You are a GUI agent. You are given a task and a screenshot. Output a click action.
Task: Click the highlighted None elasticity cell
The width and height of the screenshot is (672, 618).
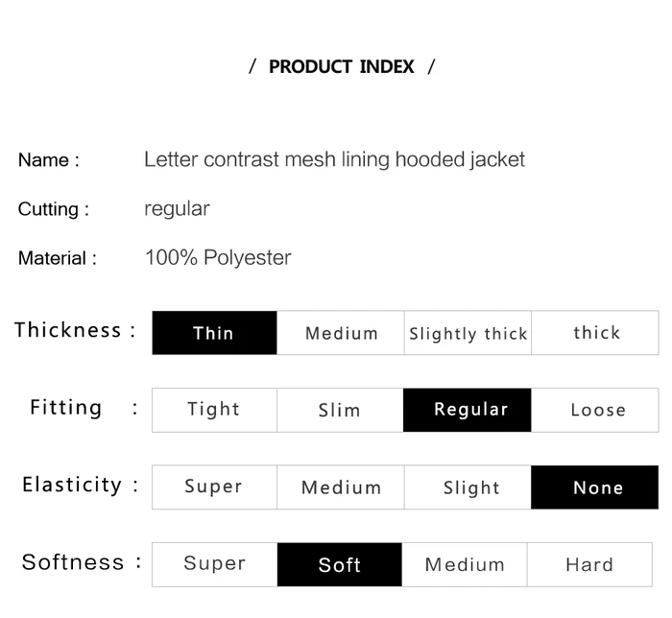point(595,487)
